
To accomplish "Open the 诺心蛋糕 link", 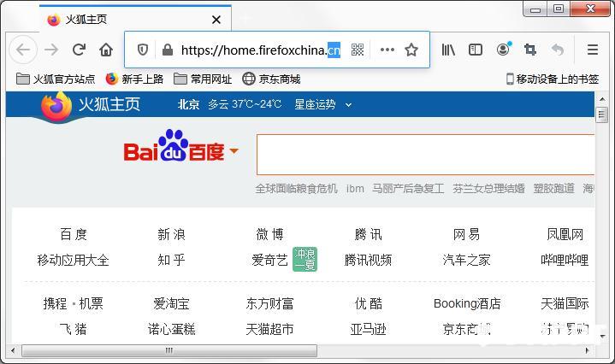I will 171,329.
